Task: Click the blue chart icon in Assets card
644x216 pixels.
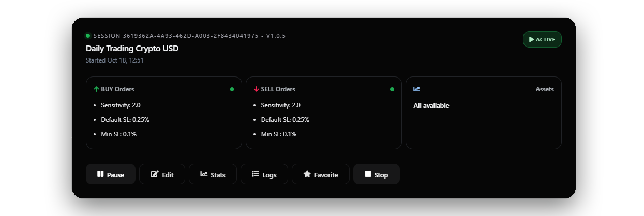Action: [416, 89]
